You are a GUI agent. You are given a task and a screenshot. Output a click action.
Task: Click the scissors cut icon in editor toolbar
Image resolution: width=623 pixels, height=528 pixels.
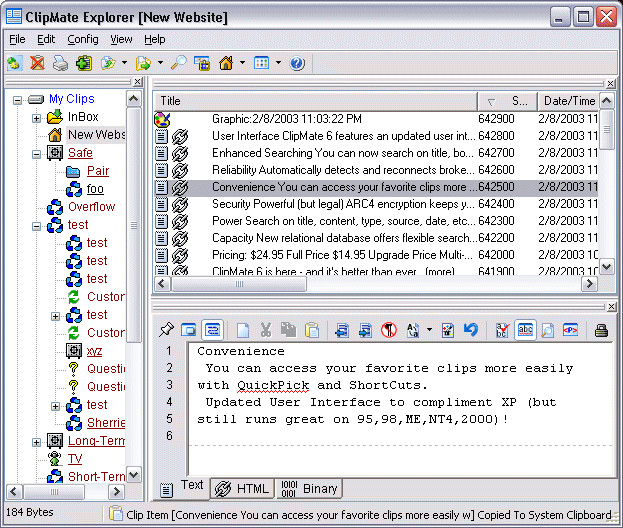[x=266, y=330]
